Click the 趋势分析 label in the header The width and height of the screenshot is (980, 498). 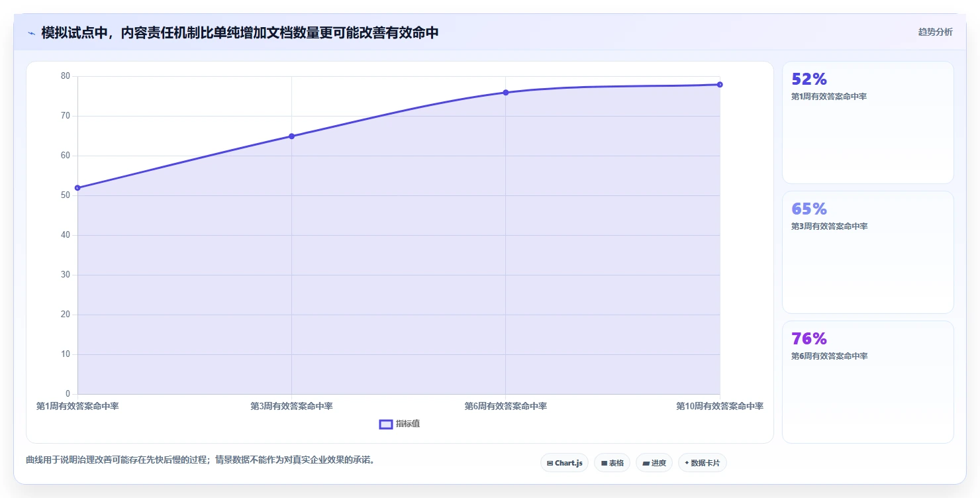(x=935, y=32)
